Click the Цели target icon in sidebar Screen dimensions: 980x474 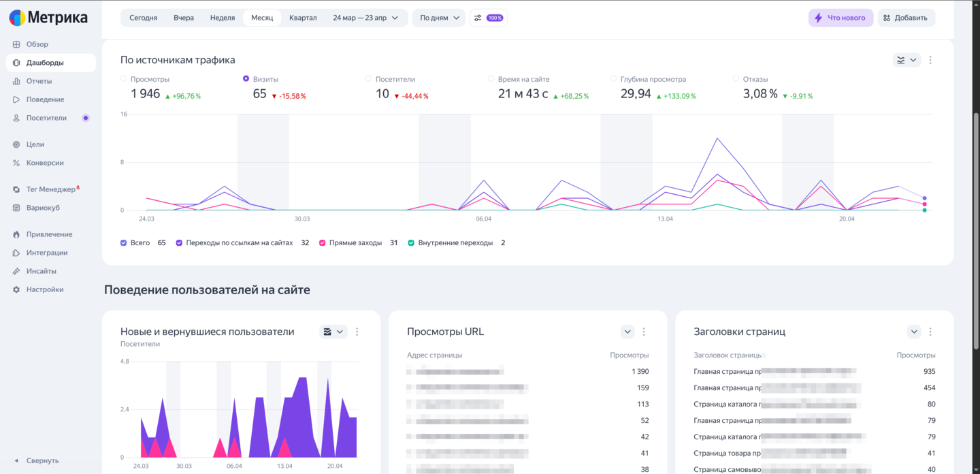click(16, 144)
